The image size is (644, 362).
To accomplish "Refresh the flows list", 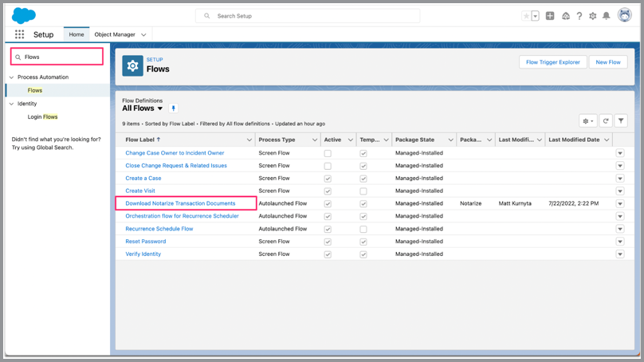I will click(606, 121).
